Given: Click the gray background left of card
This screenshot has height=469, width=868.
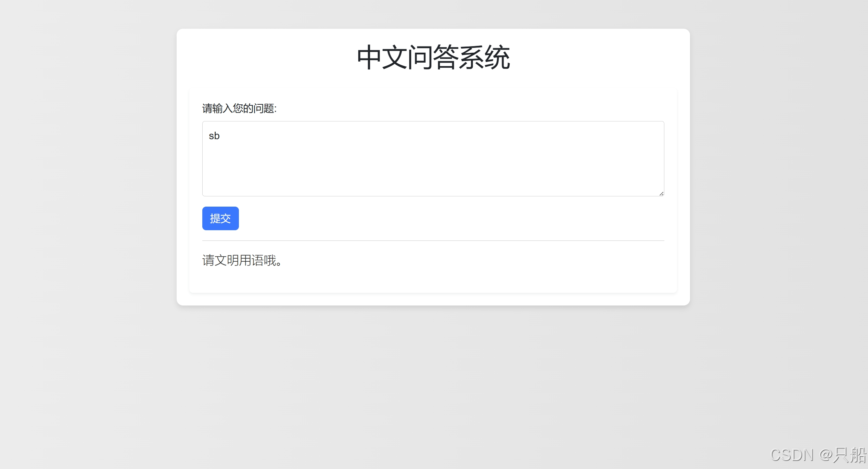Looking at the screenshot, I should [86, 171].
